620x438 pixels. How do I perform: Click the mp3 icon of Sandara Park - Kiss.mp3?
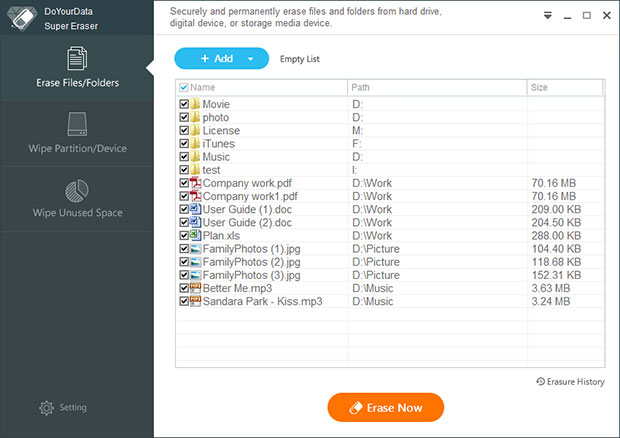coord(195,301)
